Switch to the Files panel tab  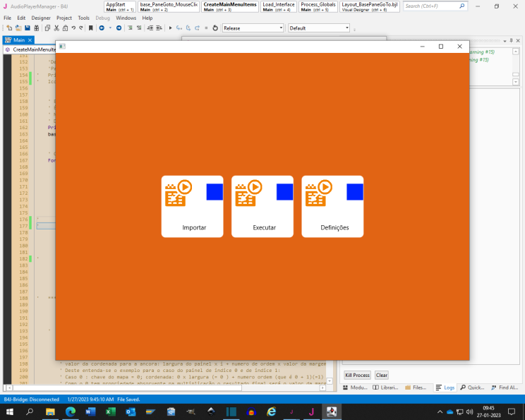coord(416,388)
